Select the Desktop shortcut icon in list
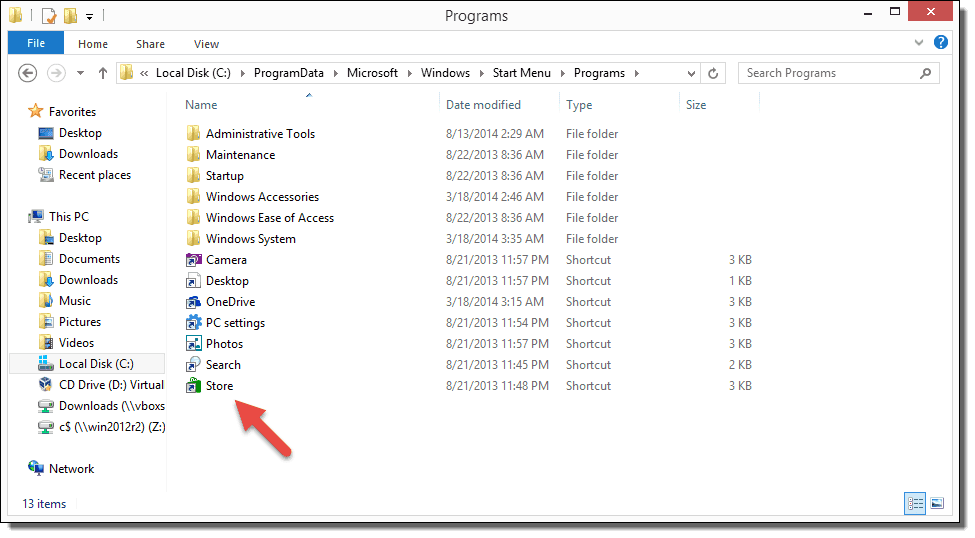Image resolution: width=975 pixels, height=538 pixels. point(194,281)
